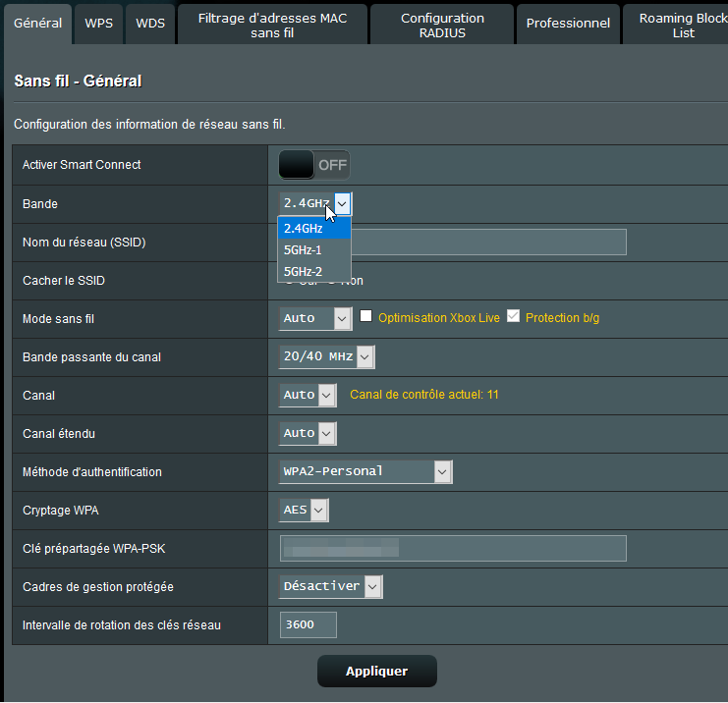728x703 pixels.
Task: Open the Cadres de gestion protégée dropdown
Action: point(330,586)
